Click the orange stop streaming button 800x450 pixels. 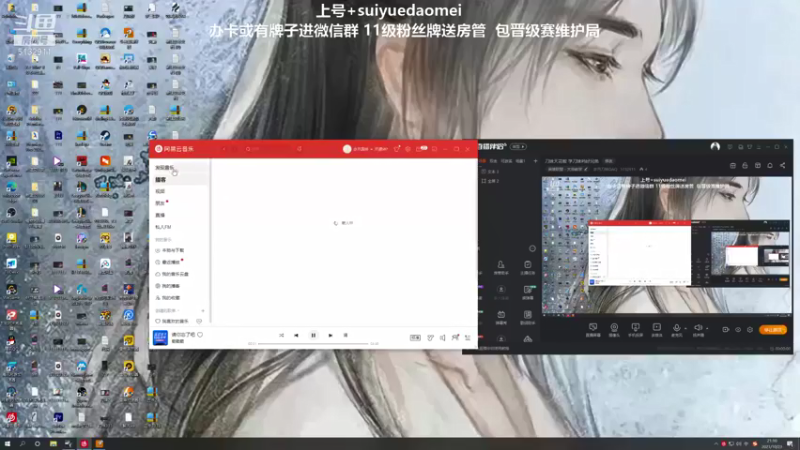(772, 330)
